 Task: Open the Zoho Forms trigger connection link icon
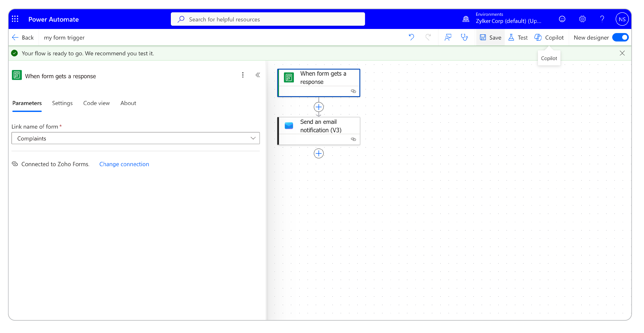pyautogui.click(x=354, y=91)
